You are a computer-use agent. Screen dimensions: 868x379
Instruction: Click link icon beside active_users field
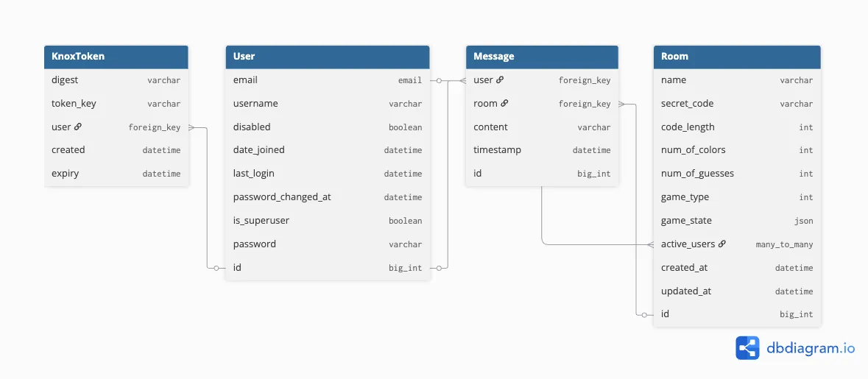pos(721,244)
